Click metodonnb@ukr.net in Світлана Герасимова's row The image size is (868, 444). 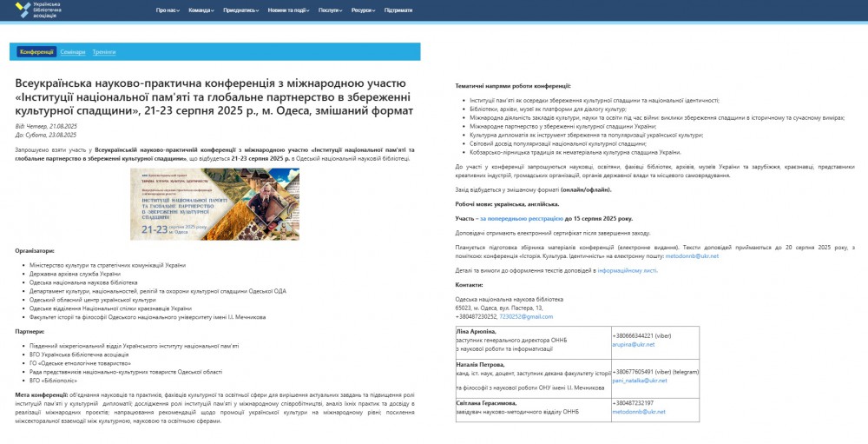click(638, 411)
